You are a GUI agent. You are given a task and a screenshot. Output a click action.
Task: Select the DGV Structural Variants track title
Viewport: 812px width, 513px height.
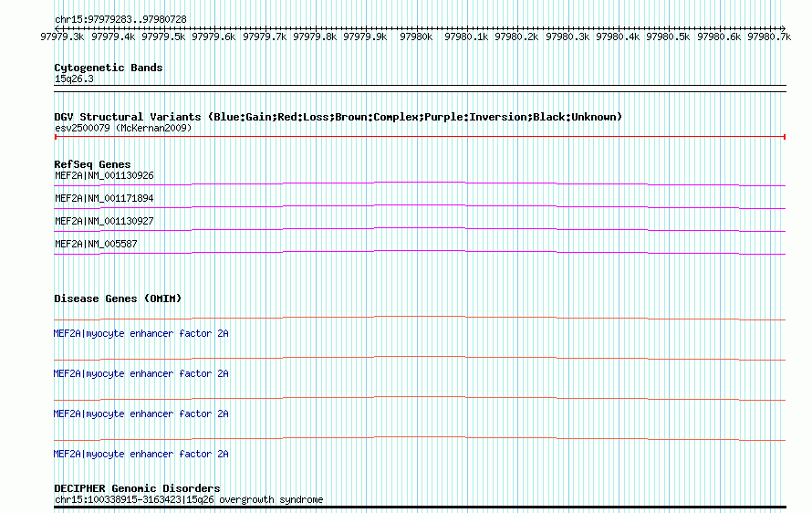click(x=338, y=117)
